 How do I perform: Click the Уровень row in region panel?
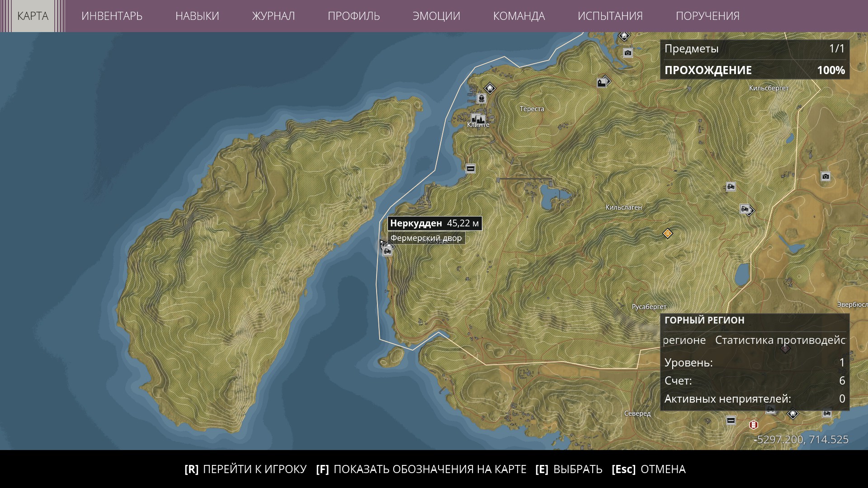coord(755,362)
